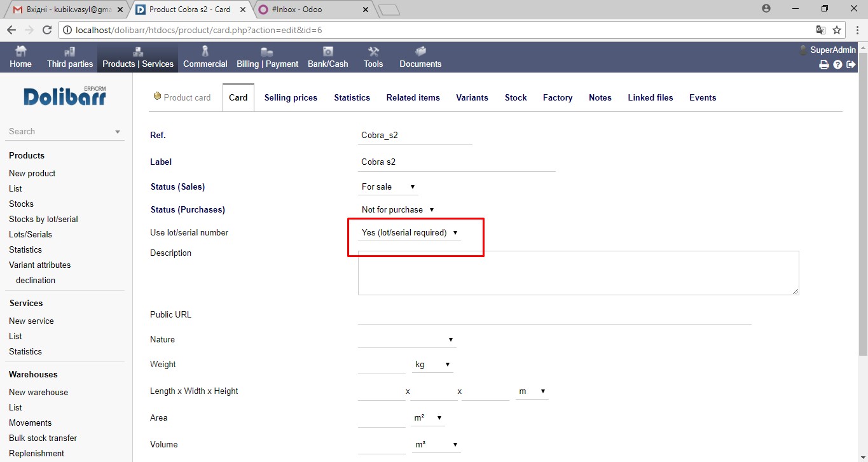Go to Stocks by lot/serial page
This screenshot has height=462, width=868.
click(43, 219)
